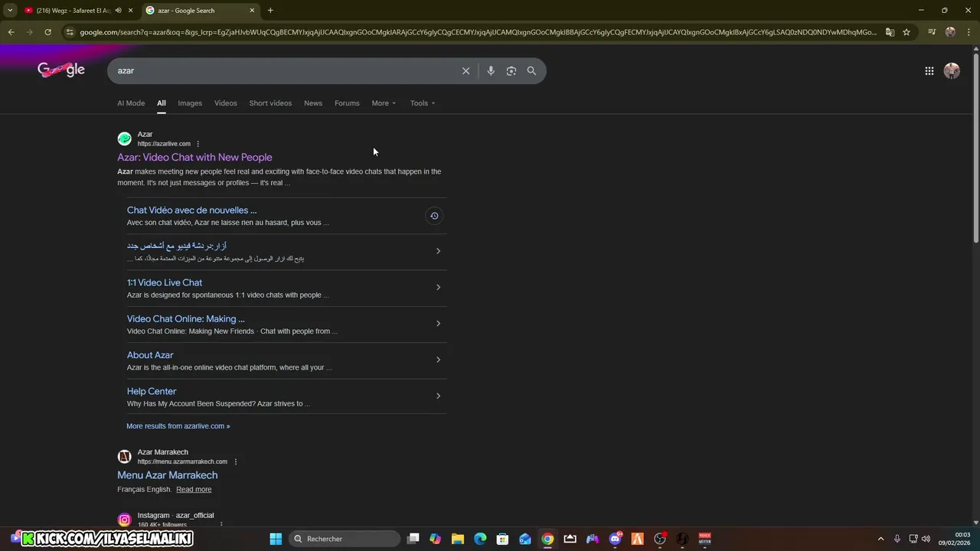This screenshot has height=551, width=980.
Task: Clear the search box with the X
Action: coord(465,70)
